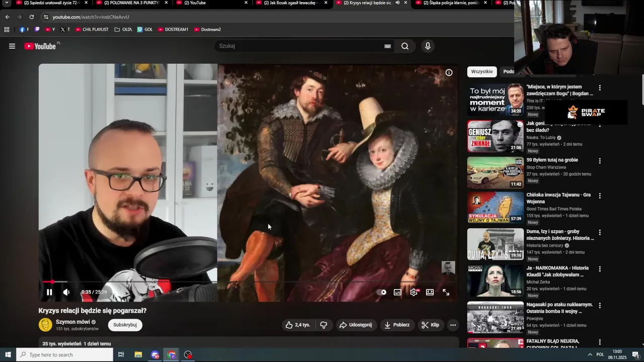Toggle the autoplay switch
This screenshot has height=362, width=644.
[382, 292]
